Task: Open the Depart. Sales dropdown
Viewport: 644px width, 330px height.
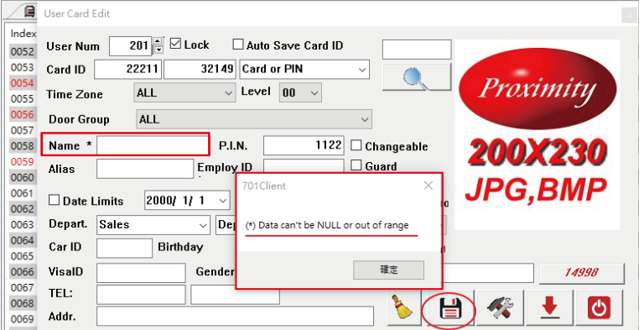Action: coord(153,225)
